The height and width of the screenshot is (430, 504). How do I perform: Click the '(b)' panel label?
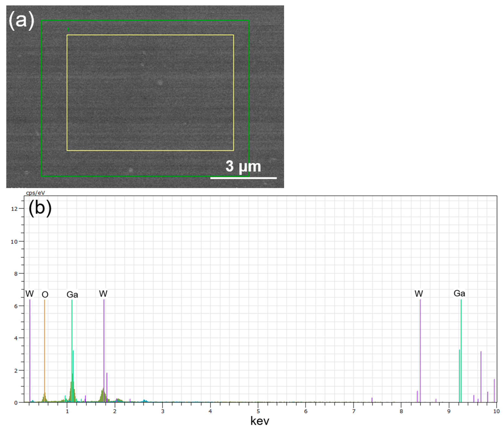coord(40,208)
